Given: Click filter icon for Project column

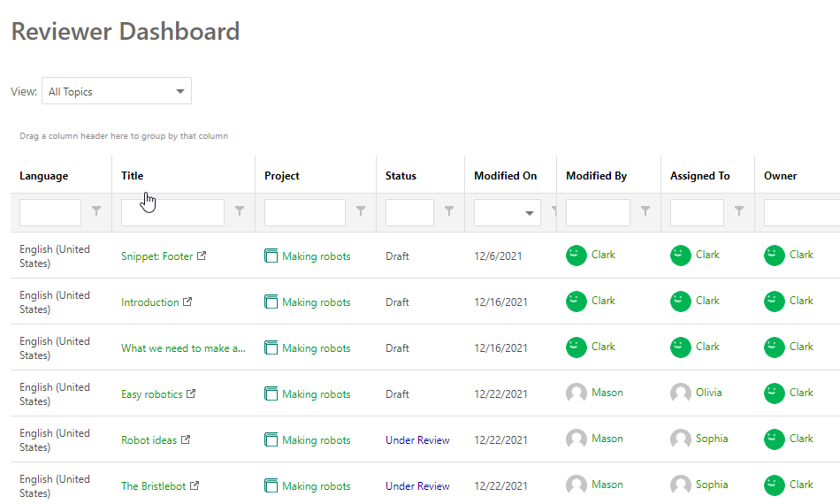Looking at the screenshot, I should point(361,211).
